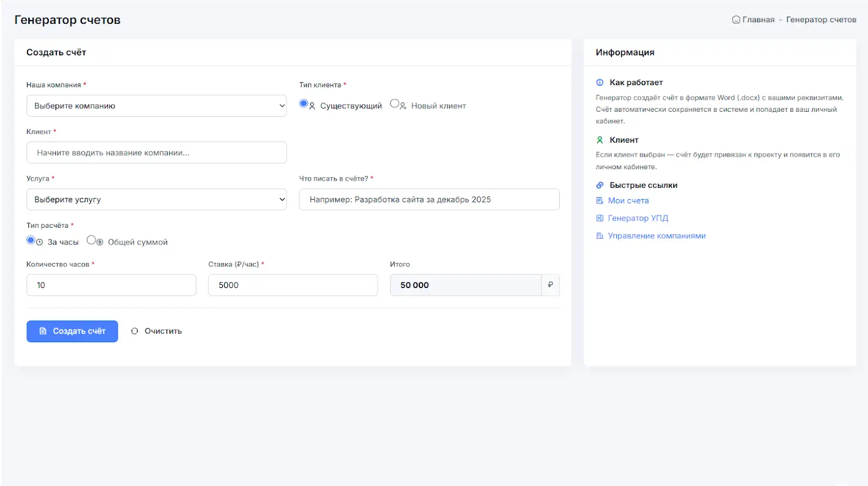Image resolution: width=868 pixels, height=486 pixels.
Task: Click the refresh icon next to Очистить
Action: (x=135, y=331)
